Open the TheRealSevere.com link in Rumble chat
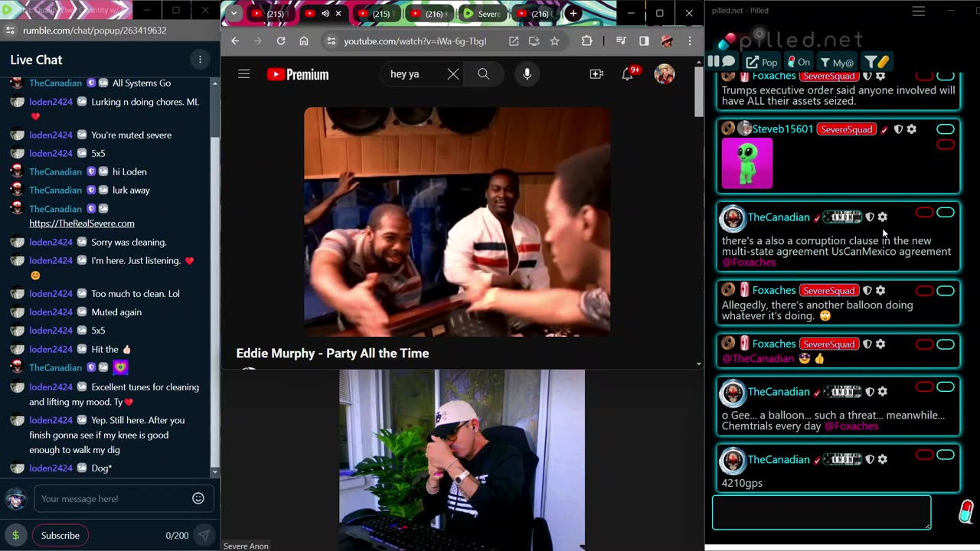 (82, 223)
